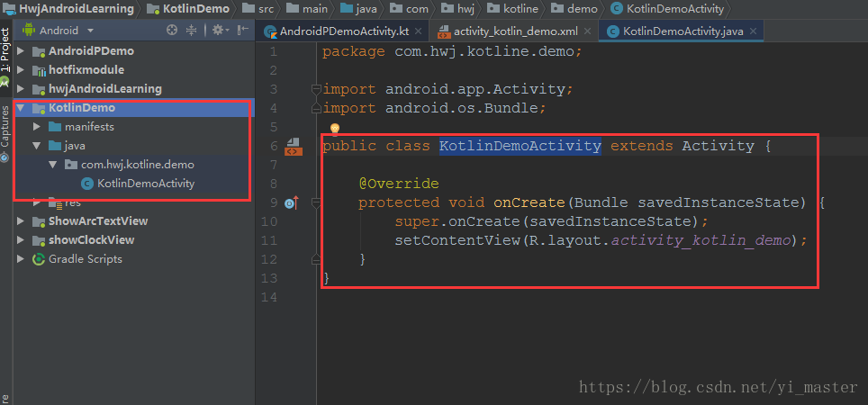868x405 pixels.
Task: Expand the hwjAndroidLearning module
Action: point(21,89)
